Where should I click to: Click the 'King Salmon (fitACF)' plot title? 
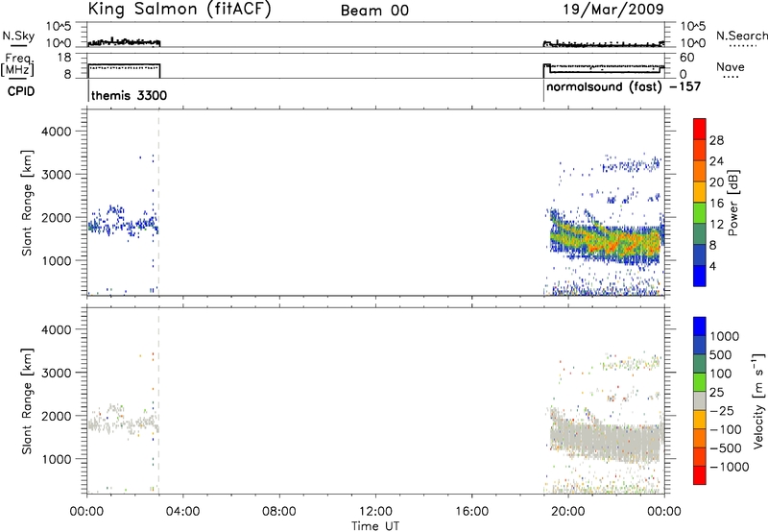pyautogui.click(x=180, y=9)
